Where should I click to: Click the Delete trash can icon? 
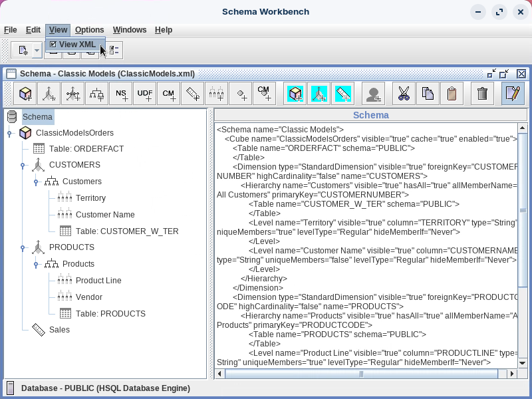483,94
